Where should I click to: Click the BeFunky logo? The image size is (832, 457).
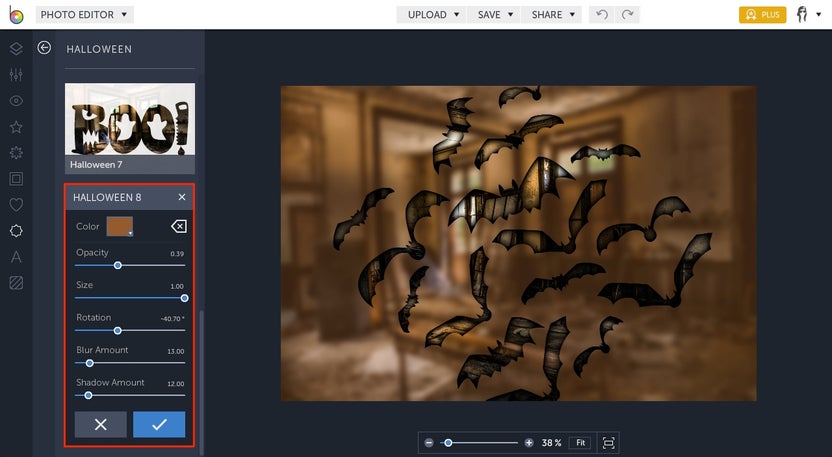click(x=16, y=15)
